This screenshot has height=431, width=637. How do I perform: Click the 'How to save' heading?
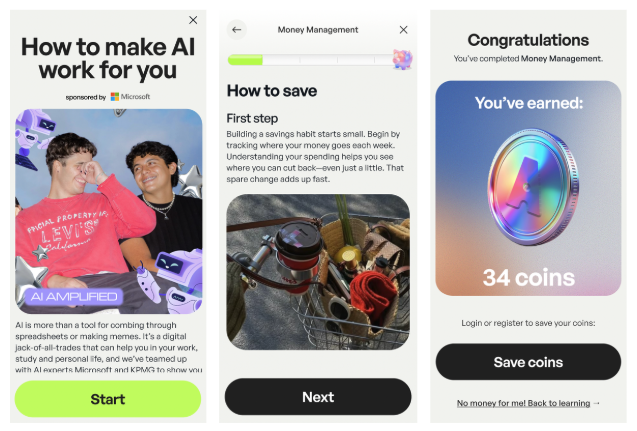coord(272,91)
